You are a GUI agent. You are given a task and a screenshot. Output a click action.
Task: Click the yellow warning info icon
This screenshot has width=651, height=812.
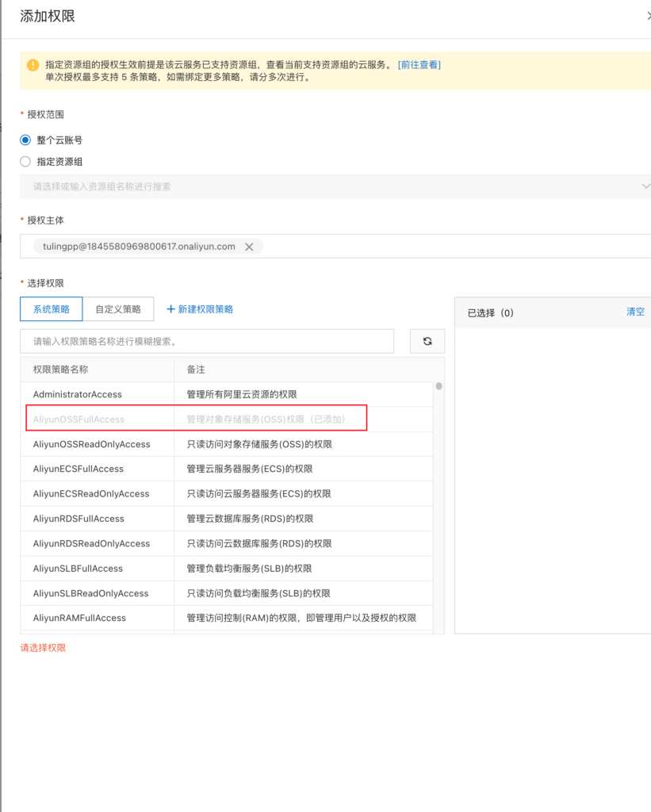[x=33, y=65]
